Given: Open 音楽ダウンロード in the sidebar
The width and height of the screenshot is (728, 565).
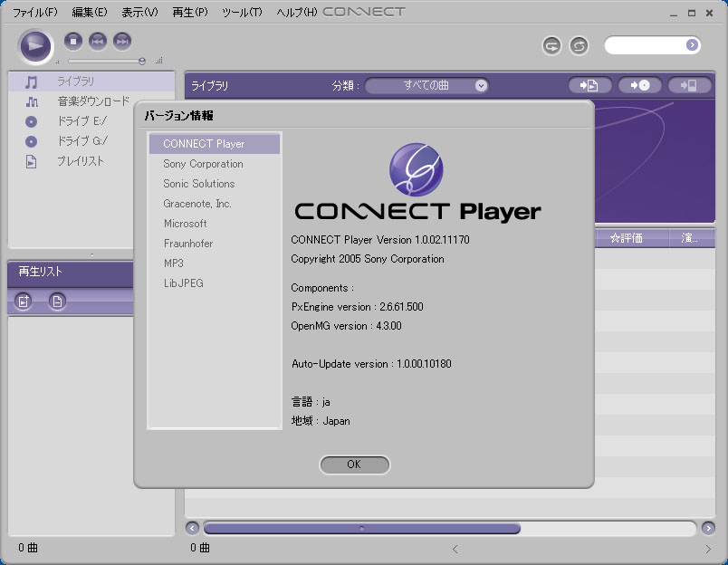Looking at the screenshot, I should click(93, 101).
